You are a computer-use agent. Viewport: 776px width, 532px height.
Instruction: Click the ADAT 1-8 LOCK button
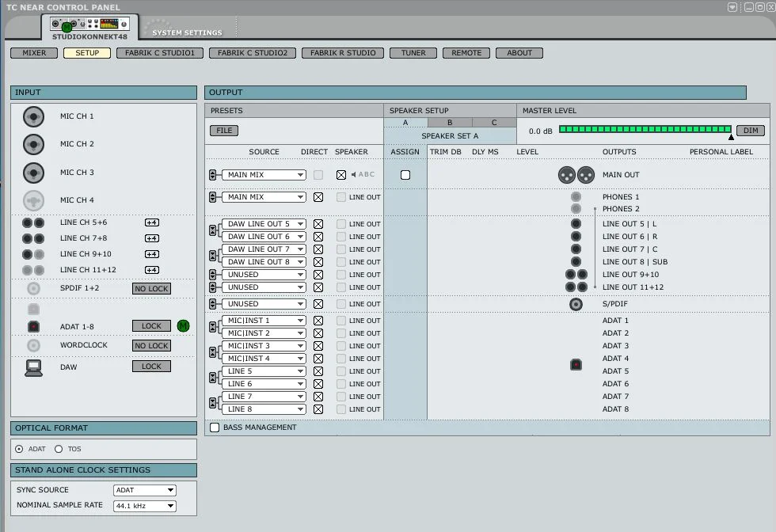coord(151,326)
